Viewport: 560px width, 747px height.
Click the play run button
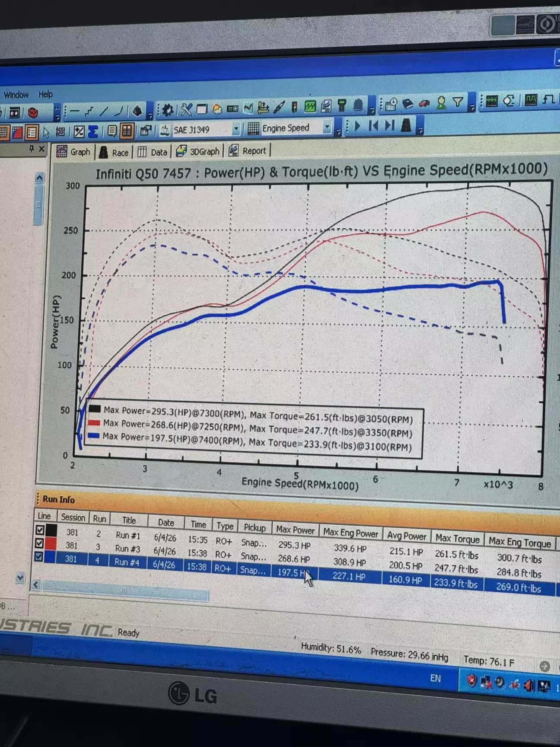pos(358,126)
